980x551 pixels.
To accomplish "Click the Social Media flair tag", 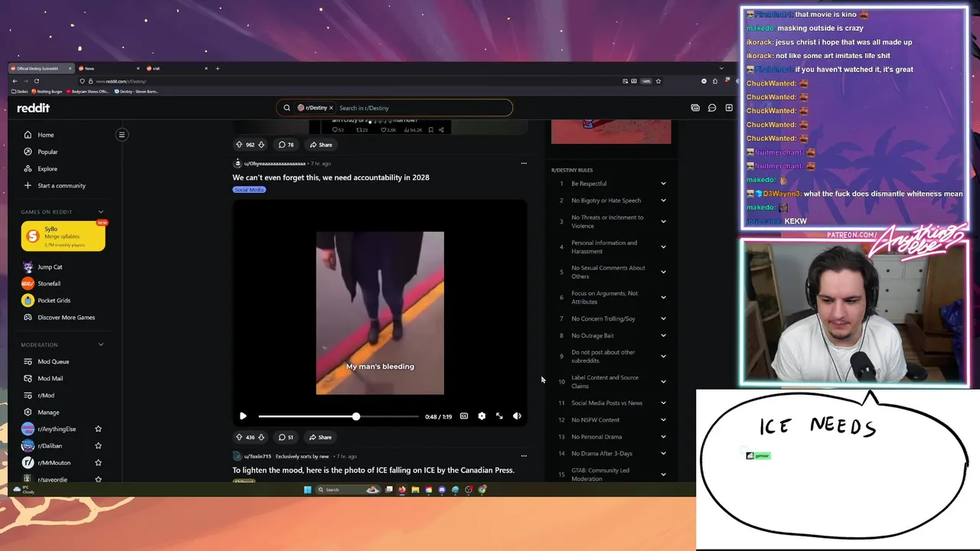I will [249, 190].
